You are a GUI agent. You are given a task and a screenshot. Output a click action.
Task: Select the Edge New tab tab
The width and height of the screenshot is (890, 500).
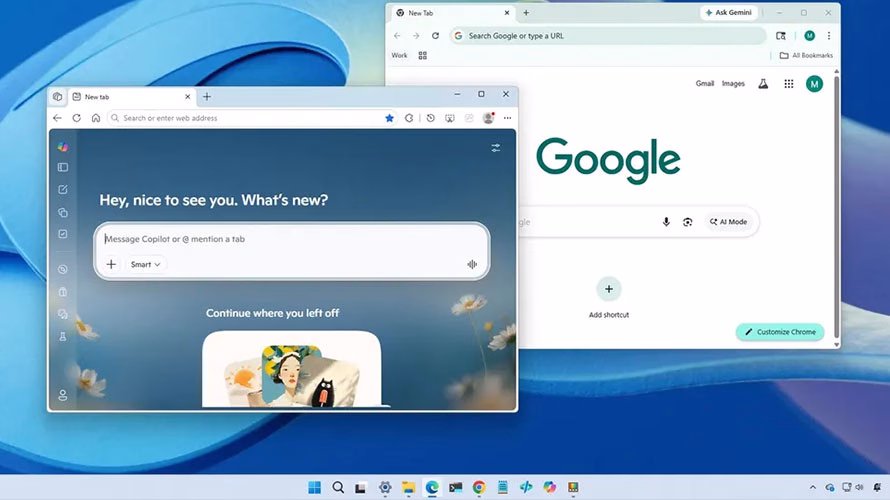pos(132,97)
